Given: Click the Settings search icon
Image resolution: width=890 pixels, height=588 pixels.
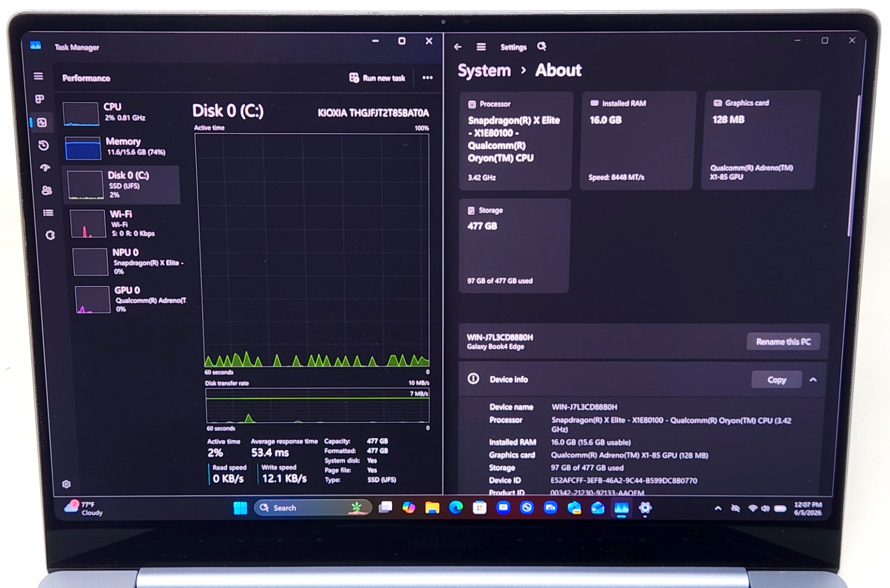Looking at the screenshot, I should (x=542, y=46).
